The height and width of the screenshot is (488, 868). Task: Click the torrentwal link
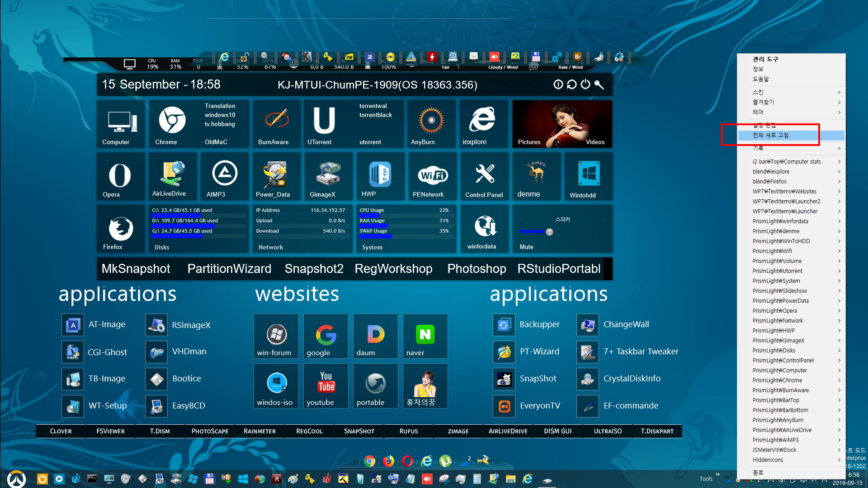pyautogui.click(x=373, y=106)
